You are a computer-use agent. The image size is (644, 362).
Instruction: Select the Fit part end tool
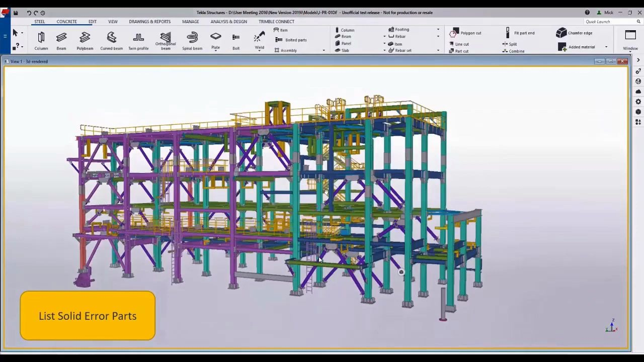(x=520, y=33)
